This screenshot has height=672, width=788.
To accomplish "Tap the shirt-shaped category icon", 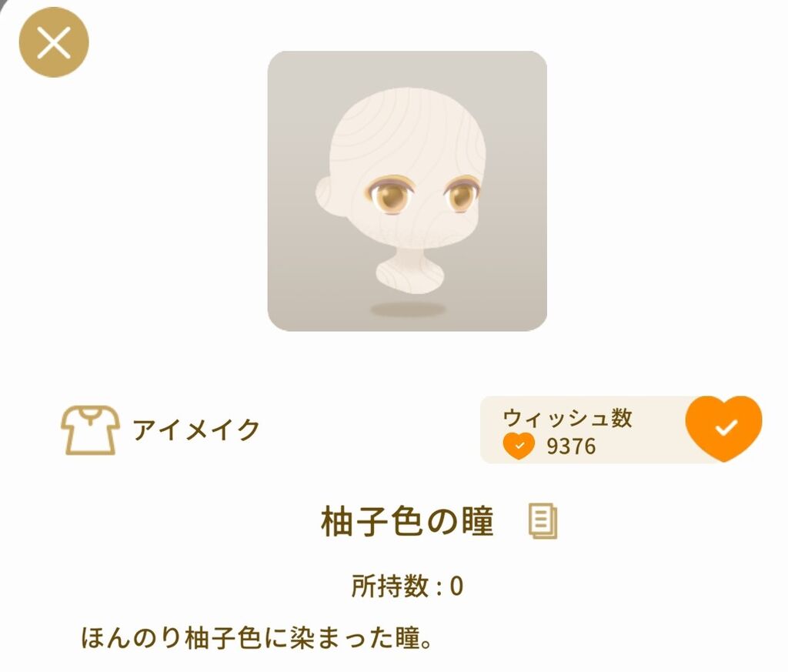I will pyautogui.click(x=91, y=430).
